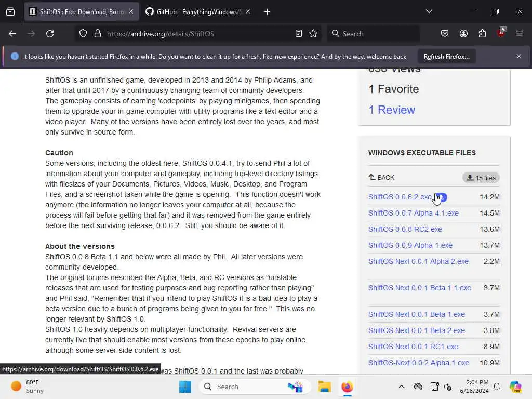The image size is (532, 399).
Task: Click the forward navigation arrow
Action: (x=31, y=34)
